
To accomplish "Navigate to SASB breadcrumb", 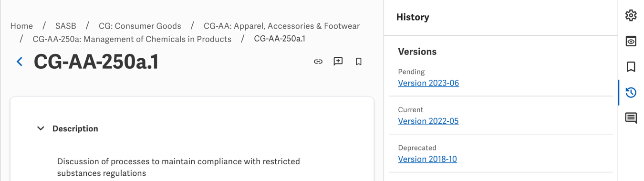I will [x=66, y=26].
